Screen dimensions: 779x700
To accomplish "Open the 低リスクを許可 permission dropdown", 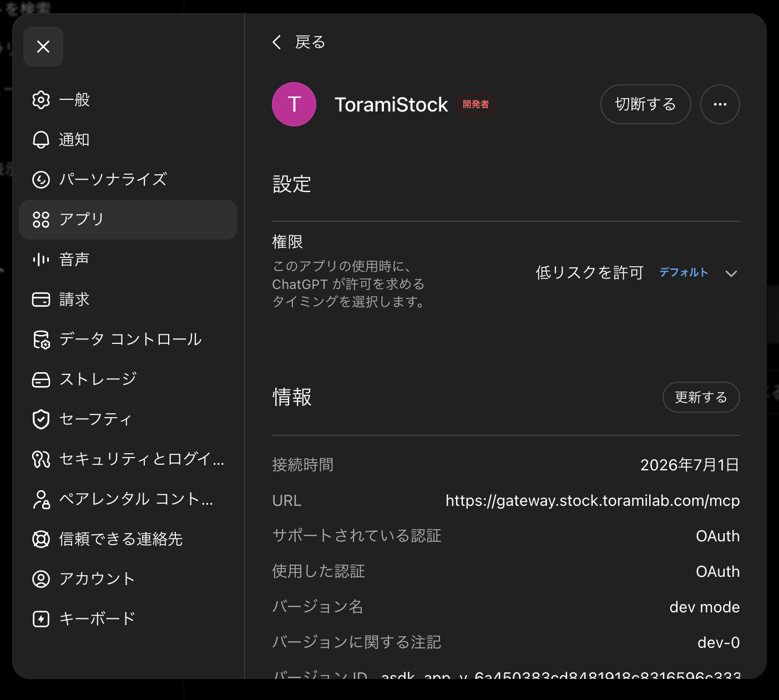I will [x=636, y=273].
